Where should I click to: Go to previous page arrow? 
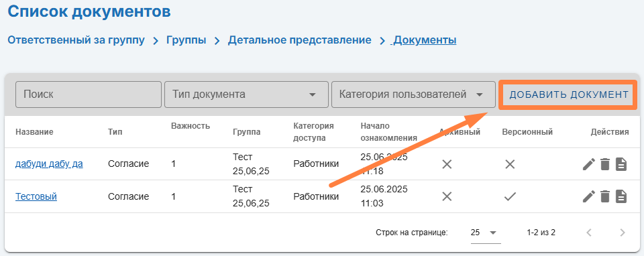click(x=589, y=233)
